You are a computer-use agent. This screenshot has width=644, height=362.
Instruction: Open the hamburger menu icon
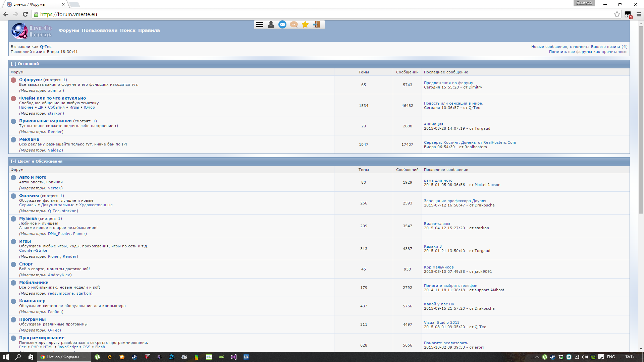[x=259, y=24]
